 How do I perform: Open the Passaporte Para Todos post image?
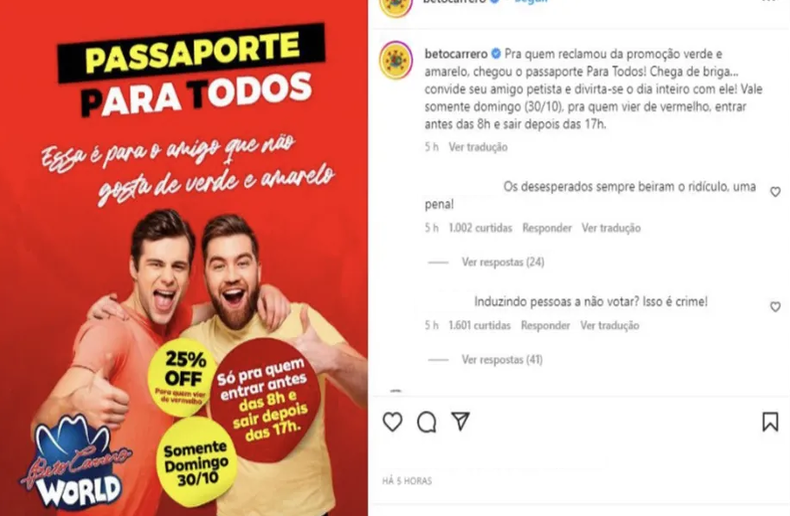(184, 258)
